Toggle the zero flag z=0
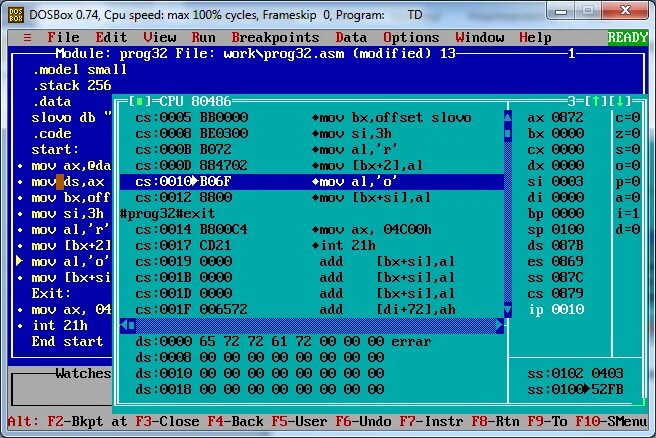The height and width of the screenshot is (438, 656). tap(628, 133)
